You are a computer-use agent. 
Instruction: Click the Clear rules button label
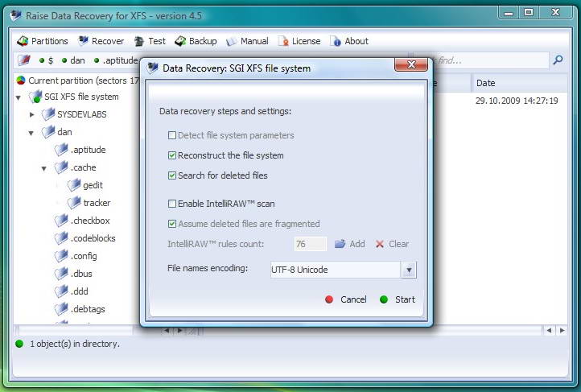pos(398,244)
